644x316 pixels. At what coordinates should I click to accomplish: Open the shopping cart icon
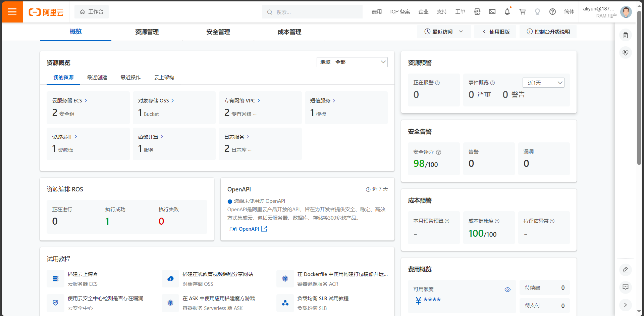pos(522,12)
